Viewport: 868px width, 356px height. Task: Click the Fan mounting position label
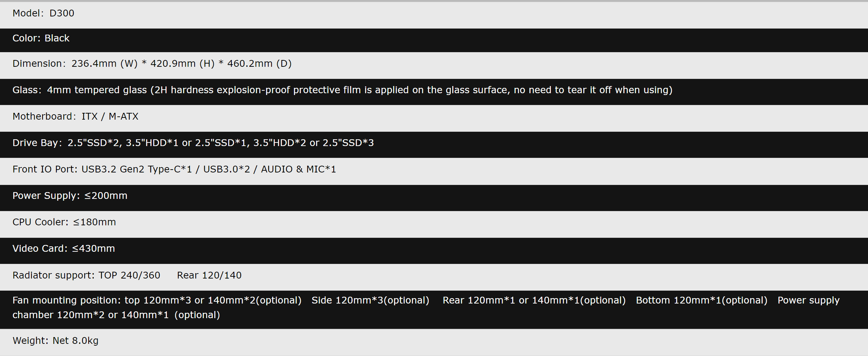point(67,301)
